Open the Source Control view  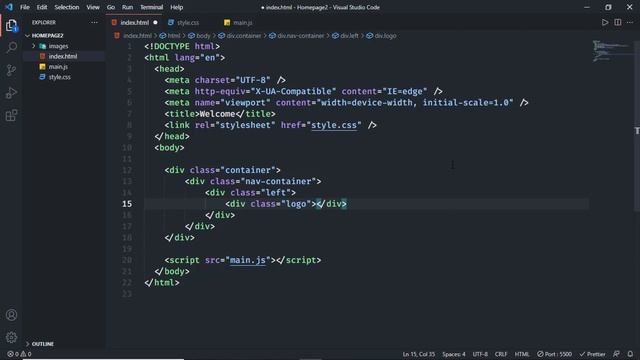click(11, 70)
